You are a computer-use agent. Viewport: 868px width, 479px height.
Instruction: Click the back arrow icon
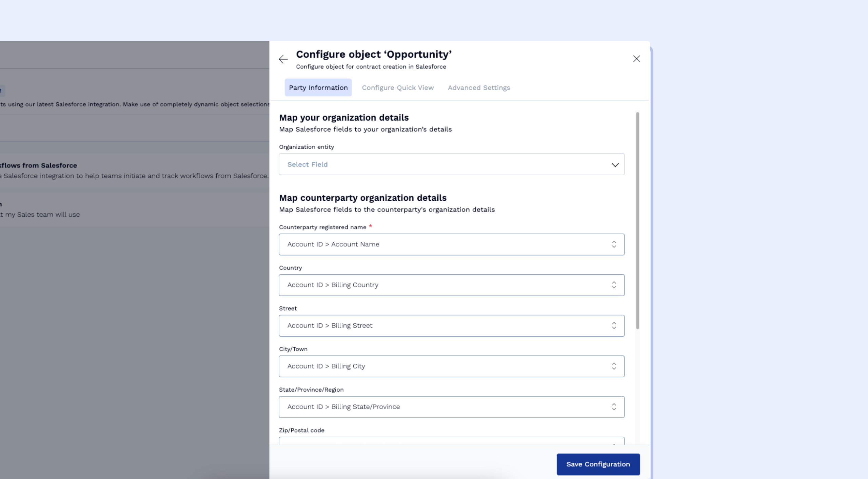283,59
